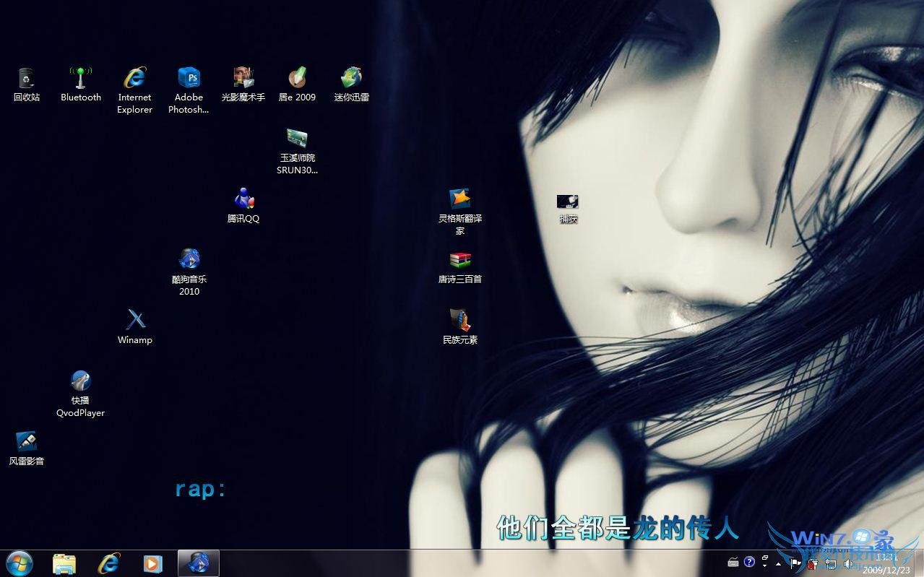
Task: Open the Action Center flag icon
Action: pyautogui.click(x=795, y=564)
